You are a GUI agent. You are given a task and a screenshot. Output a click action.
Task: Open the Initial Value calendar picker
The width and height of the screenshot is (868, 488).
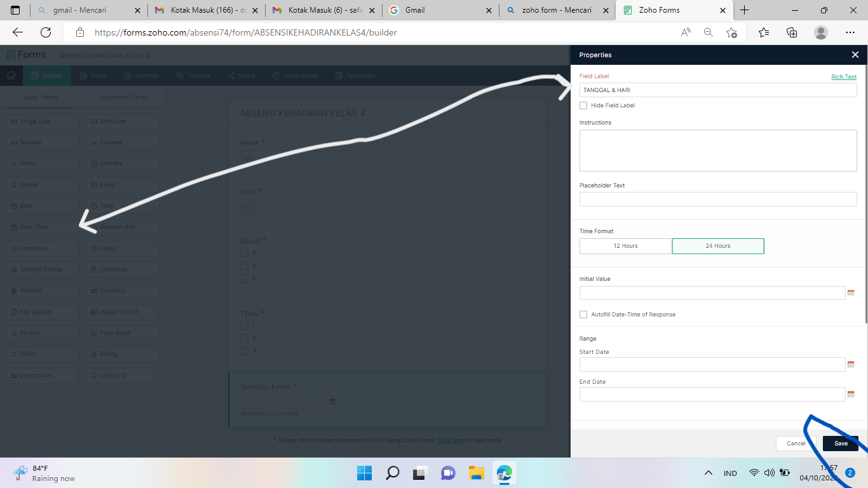pos(851,293)
